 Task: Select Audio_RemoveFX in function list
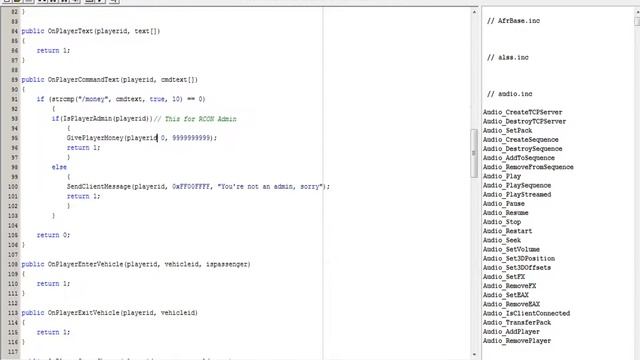point(509,286)
